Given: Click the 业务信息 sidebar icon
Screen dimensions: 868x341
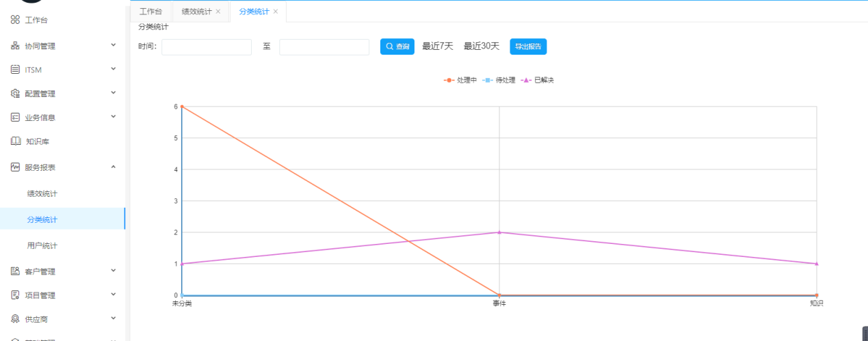Looking at the screenshot, I should click(15, 118).
